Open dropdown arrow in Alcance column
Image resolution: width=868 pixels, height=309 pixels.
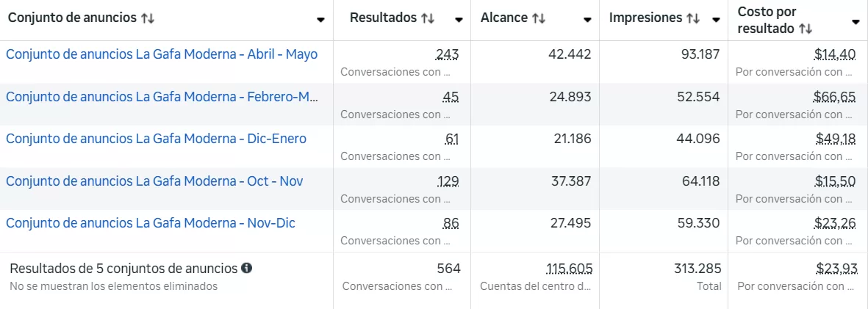pyautogui.click(x=587, y=20)
